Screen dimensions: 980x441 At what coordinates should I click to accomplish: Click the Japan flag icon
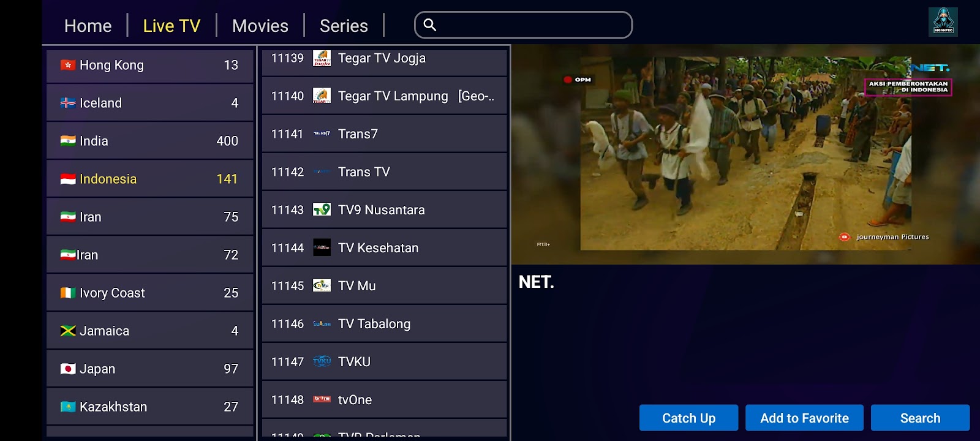pos(68,369)
